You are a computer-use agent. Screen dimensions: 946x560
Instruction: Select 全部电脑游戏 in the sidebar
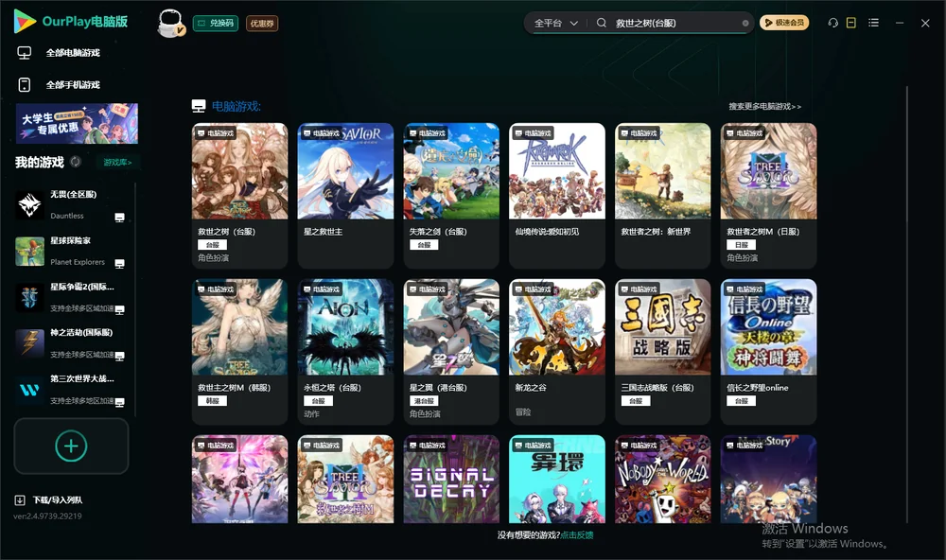coord(73,53)
